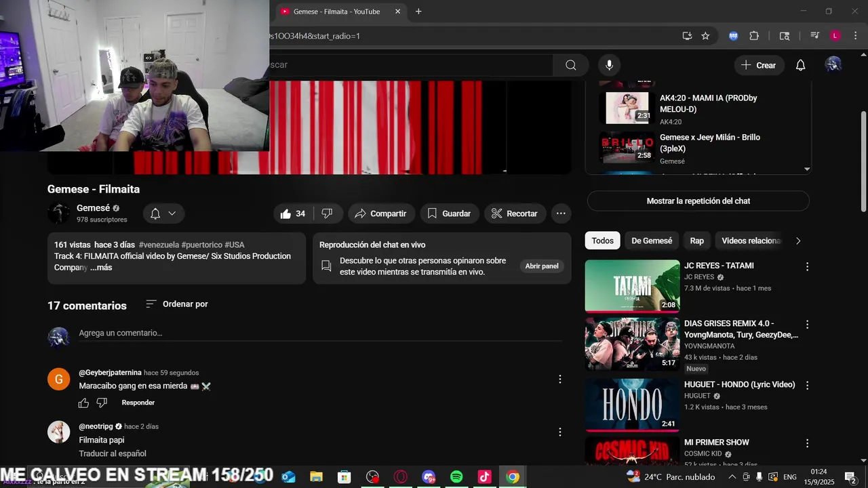Click 'Traducir al español' under neotripg's comment
The image size is (868, 488).
[113, 453]
